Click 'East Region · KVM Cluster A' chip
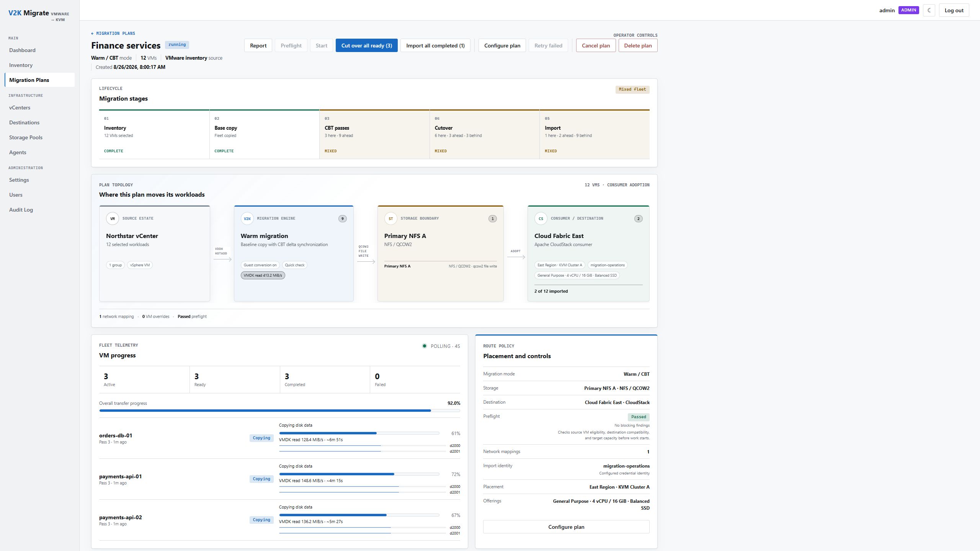The image size is (980, 551). pos(560,265)
